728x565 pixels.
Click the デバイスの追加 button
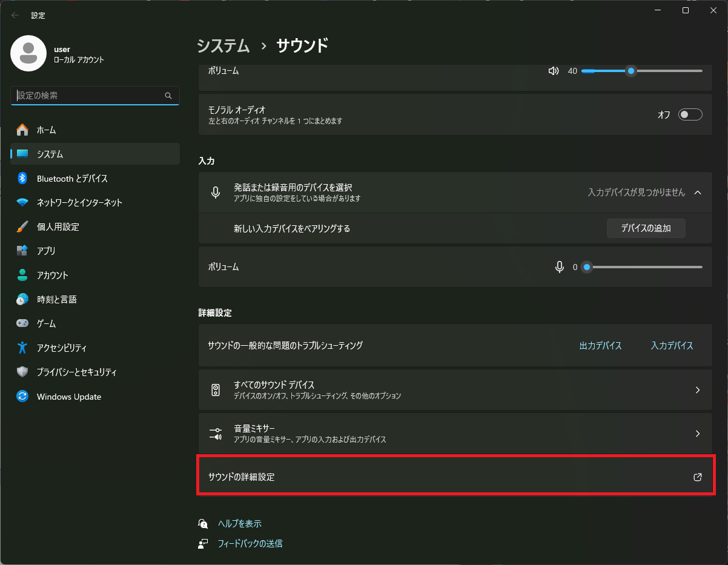tap(646, 228)
